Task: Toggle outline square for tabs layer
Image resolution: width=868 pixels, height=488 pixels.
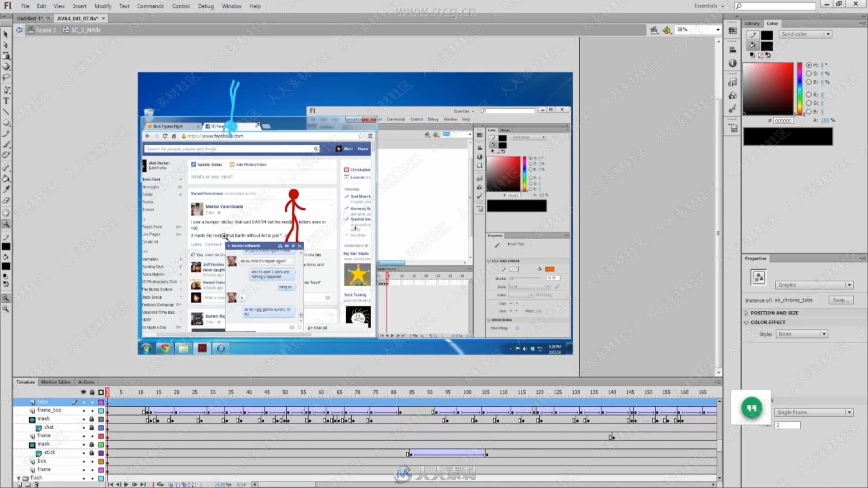Action: pos(101,402)
